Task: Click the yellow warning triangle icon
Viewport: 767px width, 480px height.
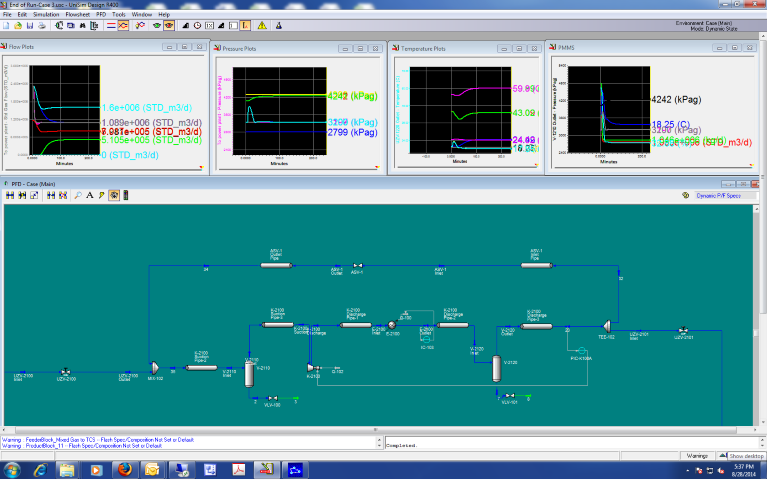Action: [x=261, y=26]
